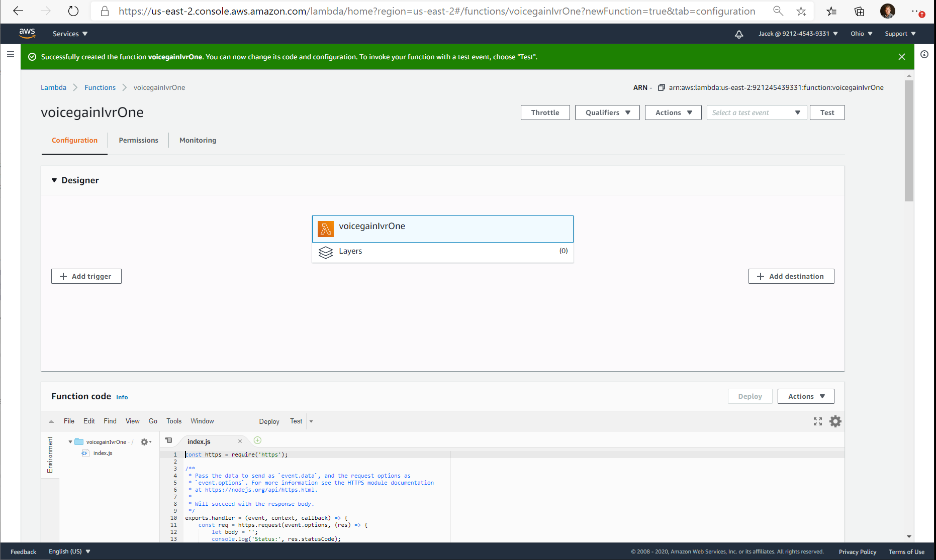936x560 pixels.
Task: Select the voicegainIvrOne Lambda function box
Action: (x=443, y=229)
